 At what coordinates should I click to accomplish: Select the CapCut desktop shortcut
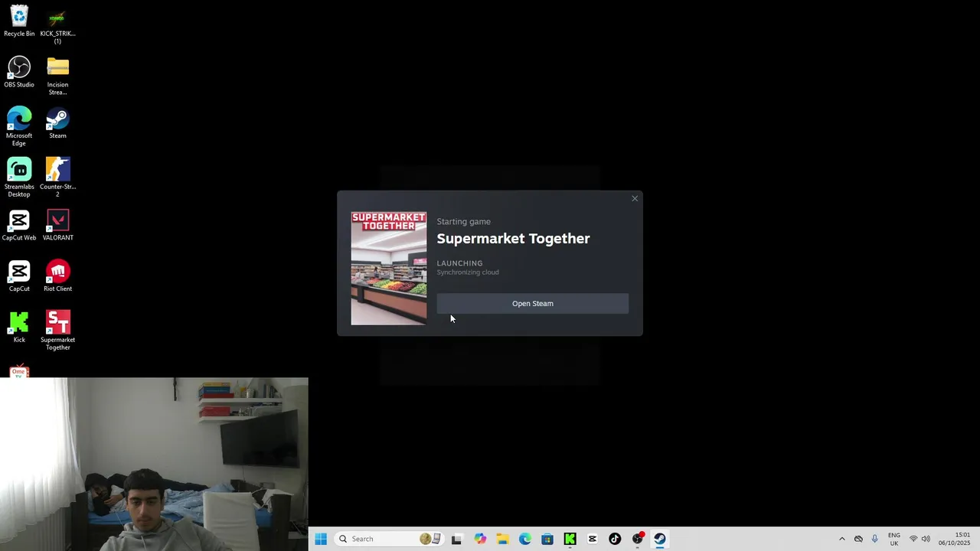[x=19, y=276]
